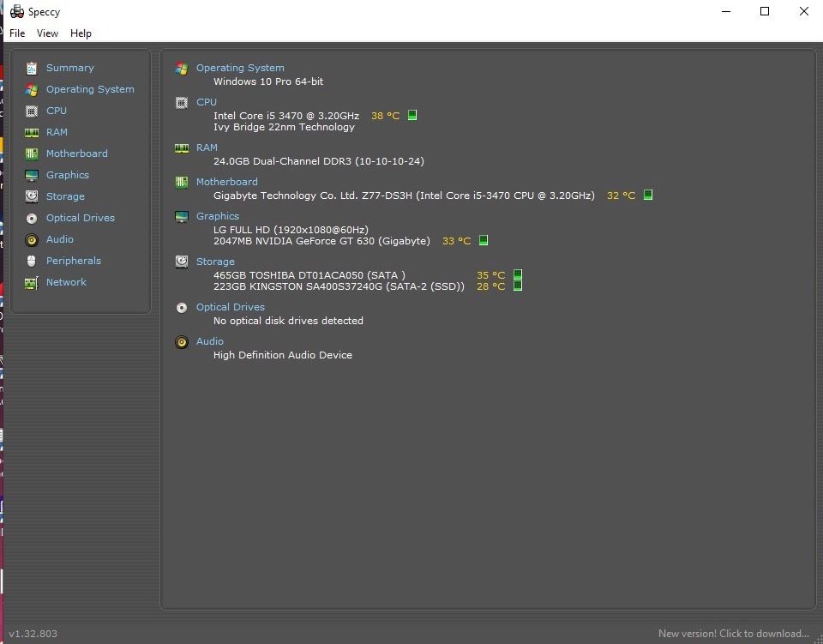Click the Storage hard drive icon in sidebar
The image size is (823, 644).
[x=32, y=196]
